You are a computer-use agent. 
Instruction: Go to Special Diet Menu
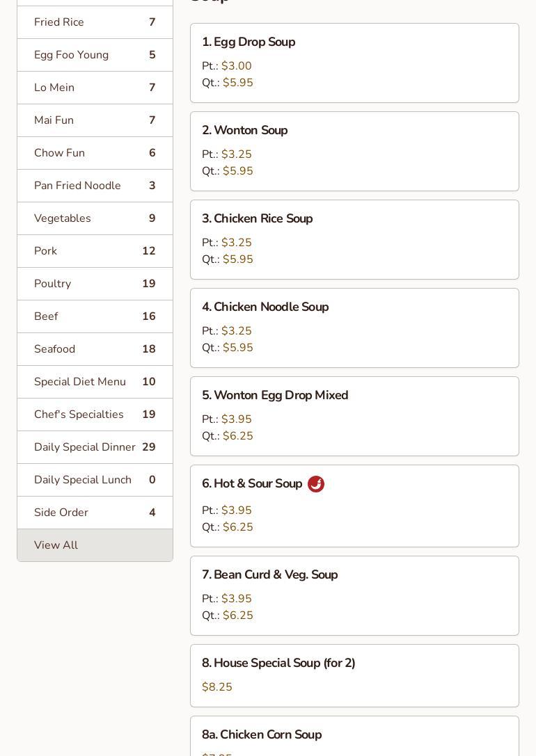(95, 382)
